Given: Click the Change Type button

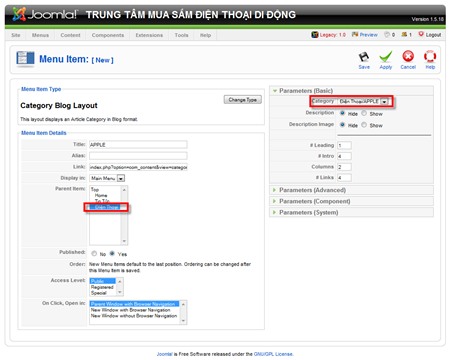Looking at the screenshot, I should coord(243,100).
